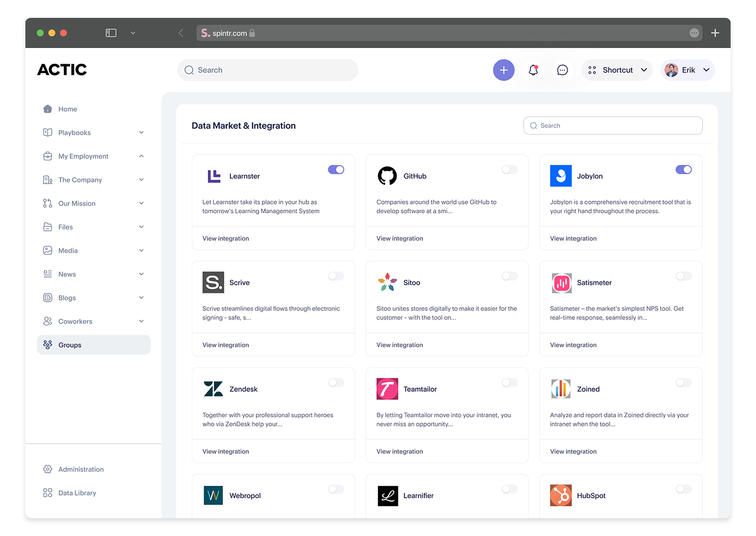756x536 pixels.
Task: Disable the Learnster integration toggle
Action: (336, 169)
